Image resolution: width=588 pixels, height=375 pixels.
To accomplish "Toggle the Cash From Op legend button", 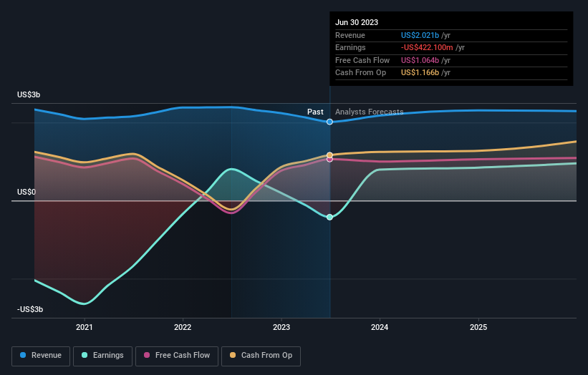I will (261, 356).
